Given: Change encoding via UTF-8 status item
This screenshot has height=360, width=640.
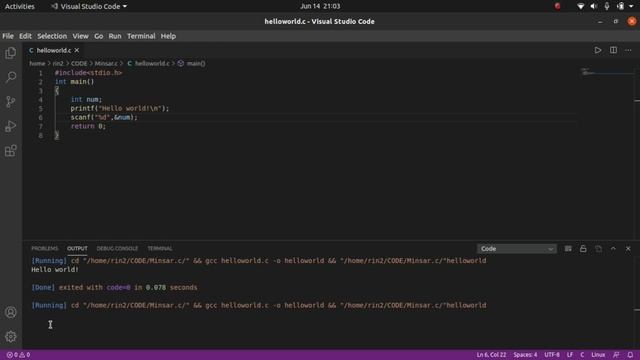Looking at the screenshot, I should pos(551,355).
